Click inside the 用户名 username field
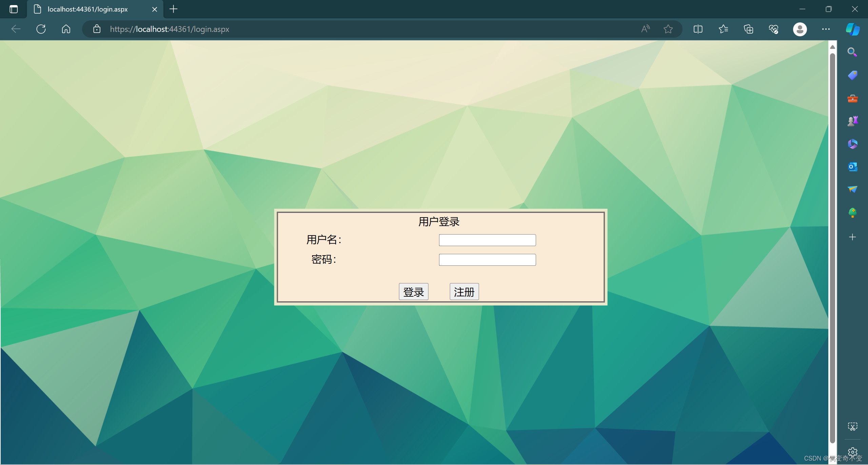The height and width of the screenshot is (465, 868). click(487, 240)
